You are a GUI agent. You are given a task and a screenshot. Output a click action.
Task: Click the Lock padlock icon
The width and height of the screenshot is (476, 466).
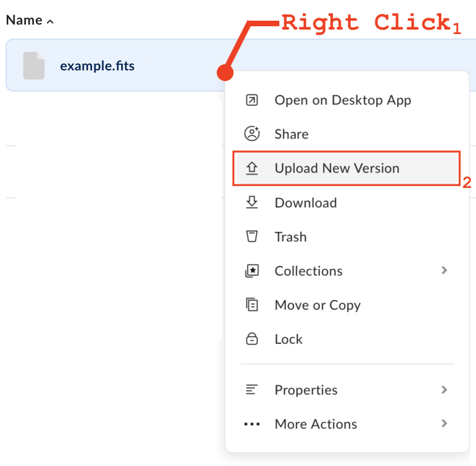pyautogui.click(x=252, y=339)
